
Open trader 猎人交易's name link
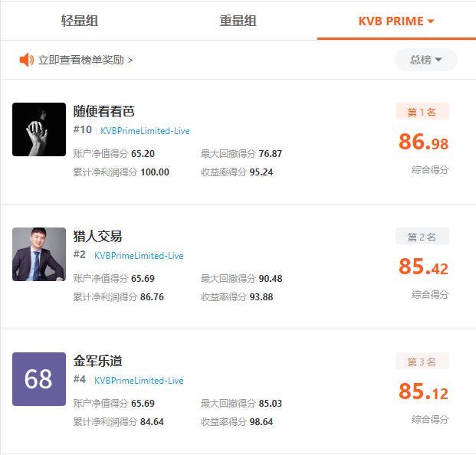click(x=97, y=236)
